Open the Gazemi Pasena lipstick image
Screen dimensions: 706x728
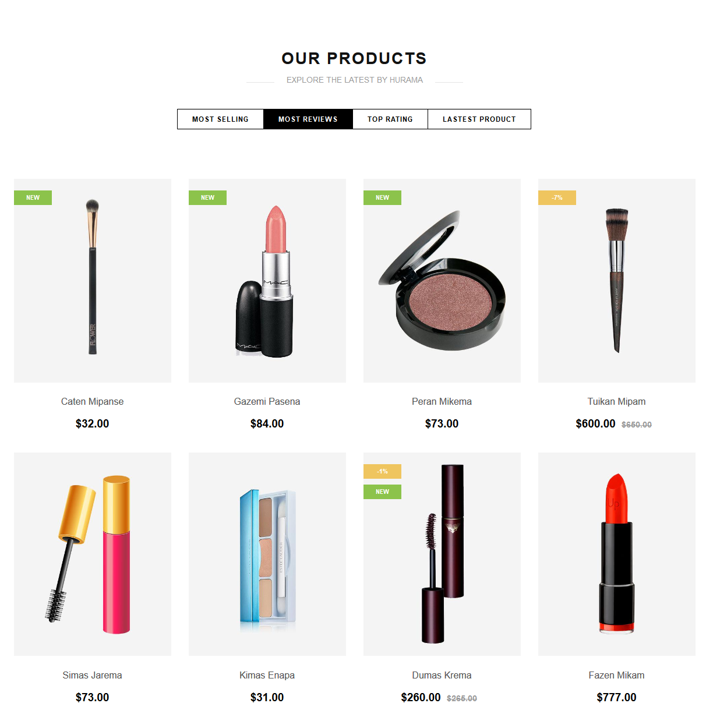pyautogui.click(x=267, y=281)
